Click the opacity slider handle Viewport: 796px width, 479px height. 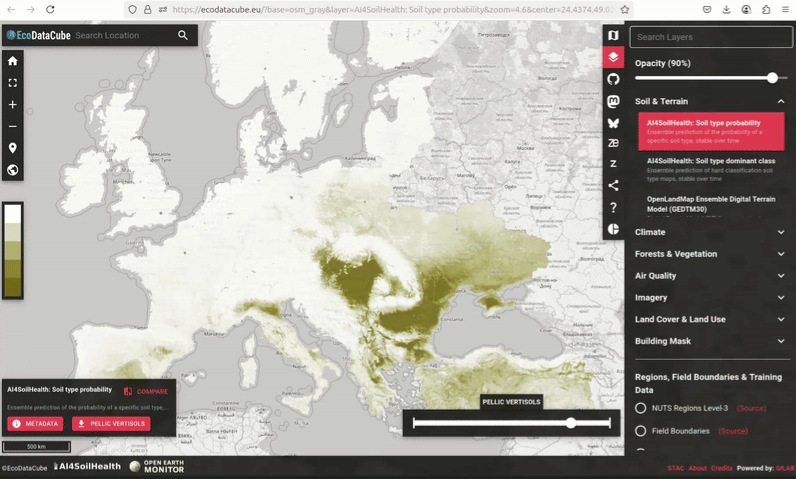pos(772,78)
